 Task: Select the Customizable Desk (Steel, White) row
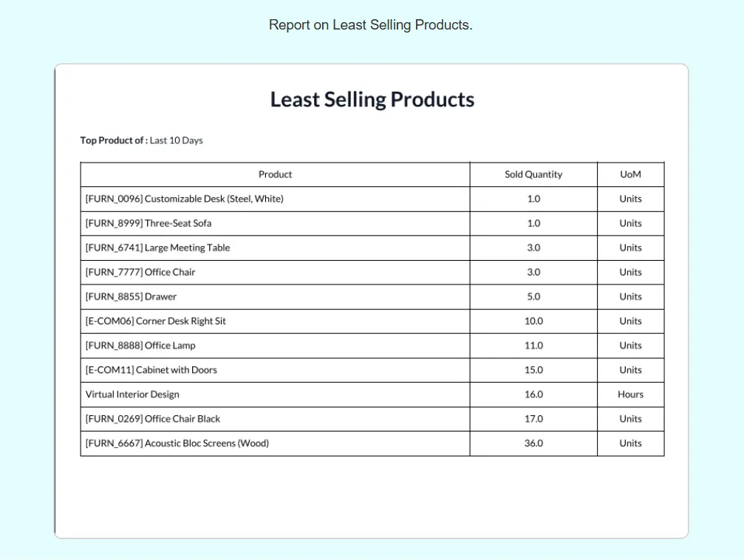point(184,199)
